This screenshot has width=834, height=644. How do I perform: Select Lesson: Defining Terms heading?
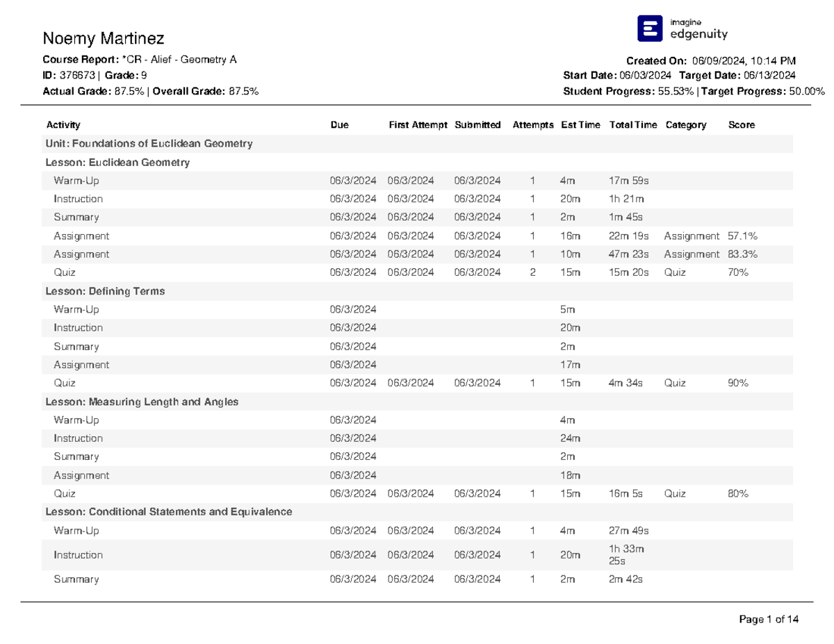[105, 291]
